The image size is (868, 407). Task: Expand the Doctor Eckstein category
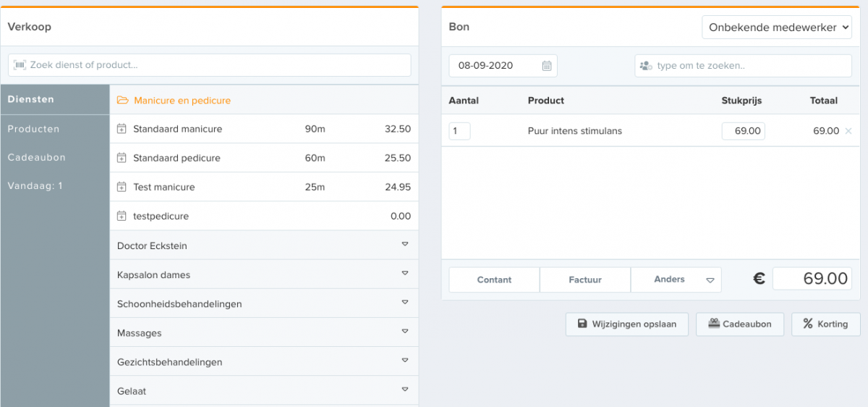pos(405,245)
